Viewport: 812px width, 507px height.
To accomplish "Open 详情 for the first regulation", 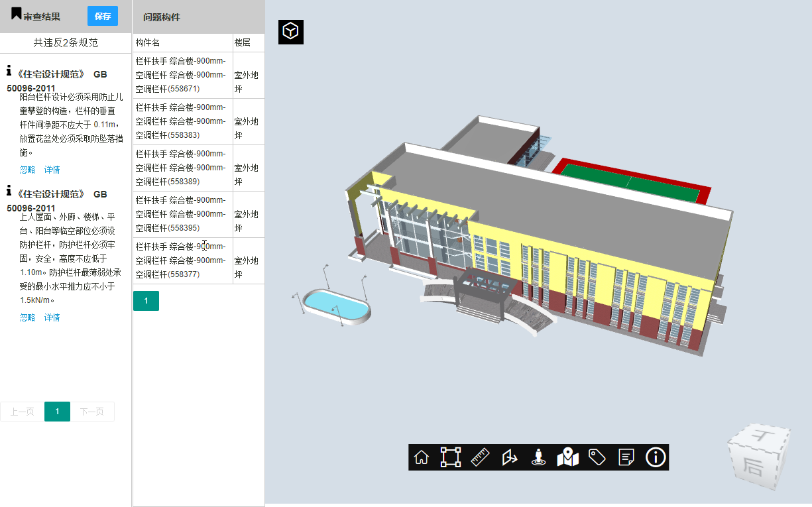I will point(52,170).
